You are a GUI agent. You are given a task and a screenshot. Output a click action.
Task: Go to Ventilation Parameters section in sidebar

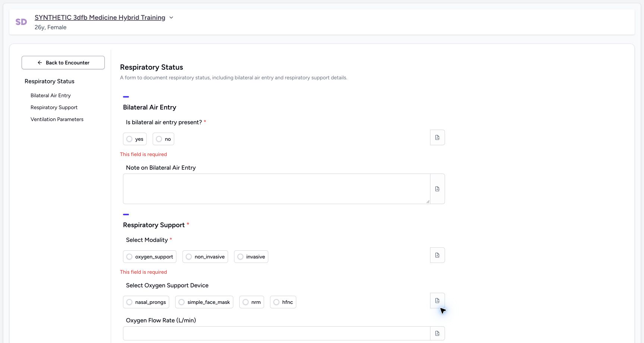point(57,119)
